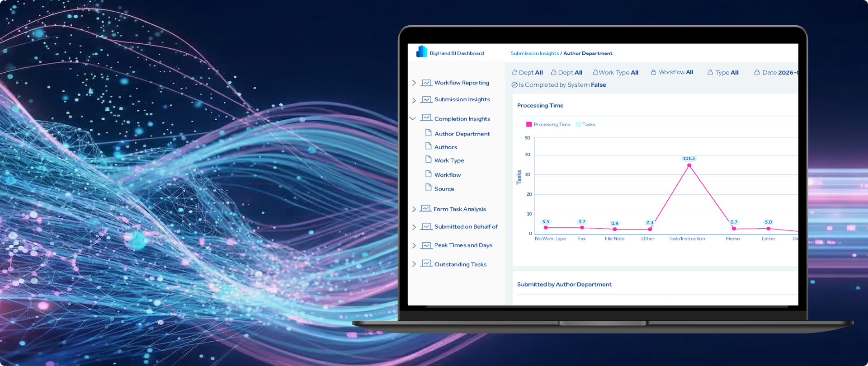Toggle the Processing Time legend series

click(548, 124)
